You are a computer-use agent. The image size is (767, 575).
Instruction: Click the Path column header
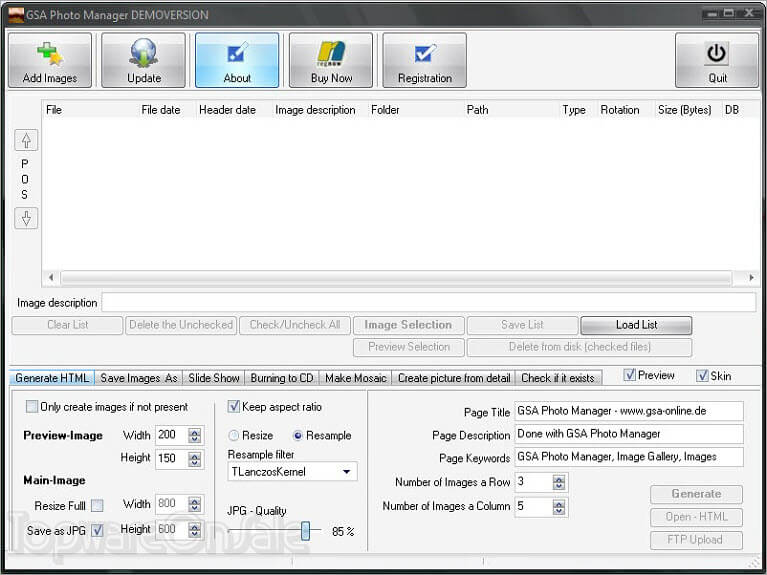(511, 110)
